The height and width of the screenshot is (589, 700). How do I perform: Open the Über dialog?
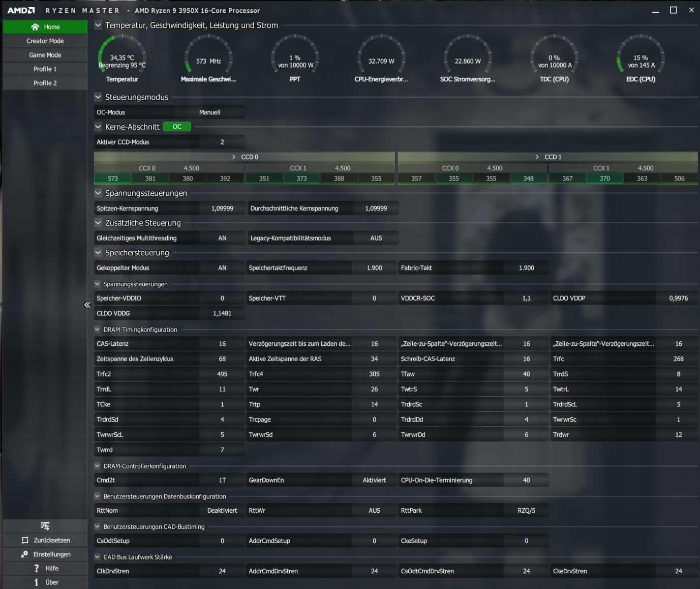[x=45, y=582]
